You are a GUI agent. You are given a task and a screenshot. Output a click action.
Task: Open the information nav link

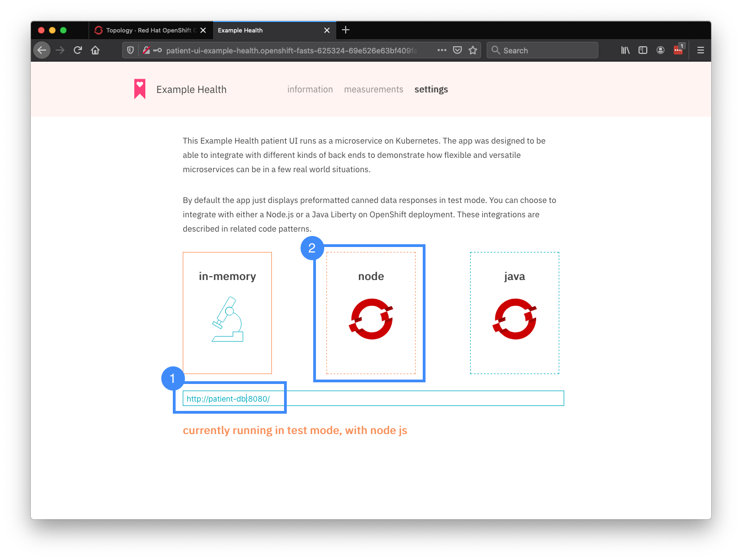(310, 89)
